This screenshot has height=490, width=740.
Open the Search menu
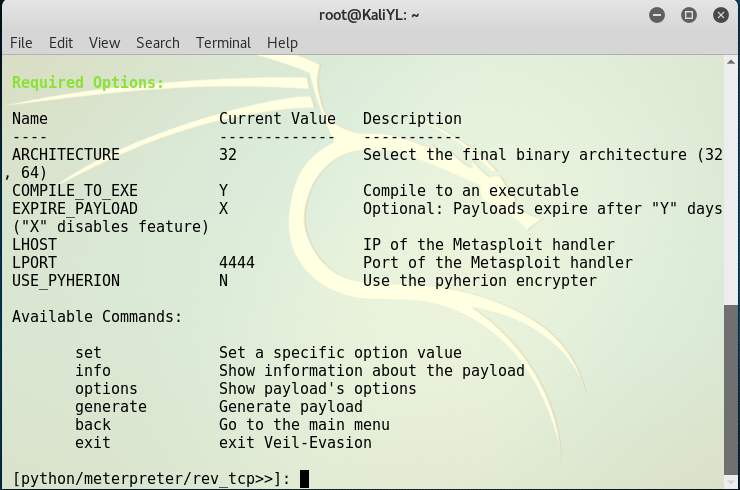tap(158, 43)
